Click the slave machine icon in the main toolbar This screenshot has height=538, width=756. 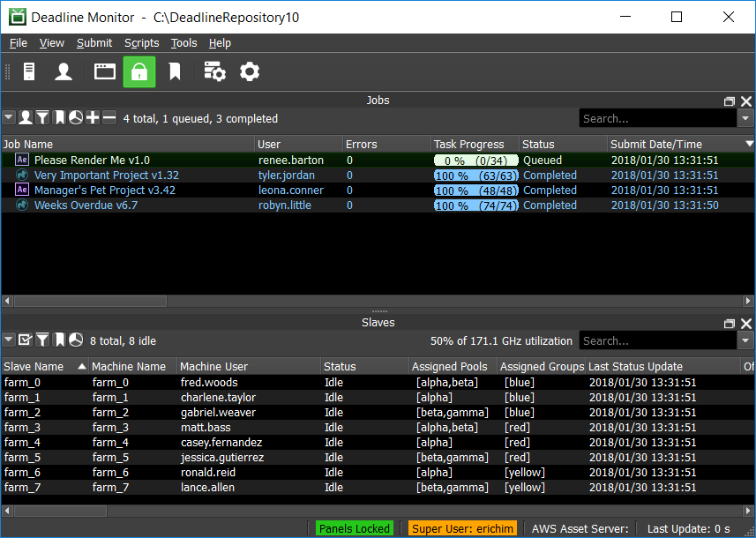coord(29,71)
